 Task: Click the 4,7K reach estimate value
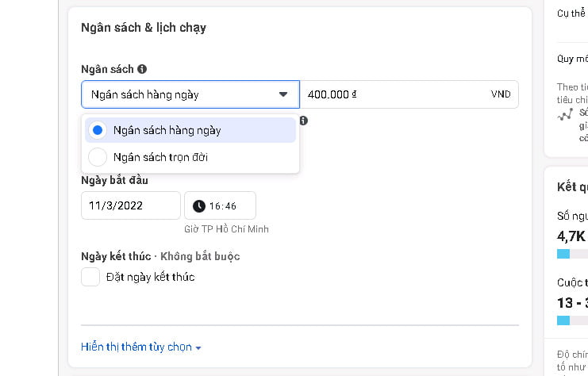571,236
